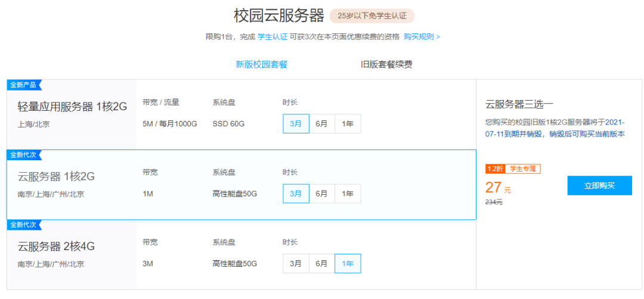Viewport: 644px width, 299px height.
Task: Click the 全新代次 badge on 云服务器 1核2G
Action: tap(24, 155)
